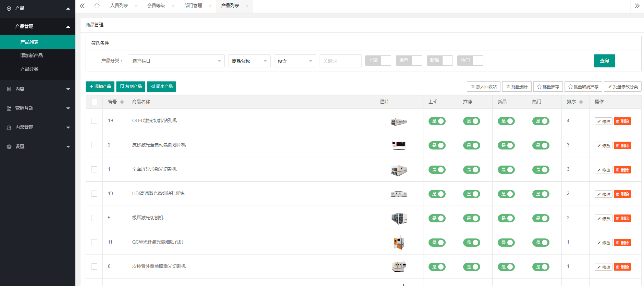Click 添加产品 button
644x286 pixels.
point(100,87)
